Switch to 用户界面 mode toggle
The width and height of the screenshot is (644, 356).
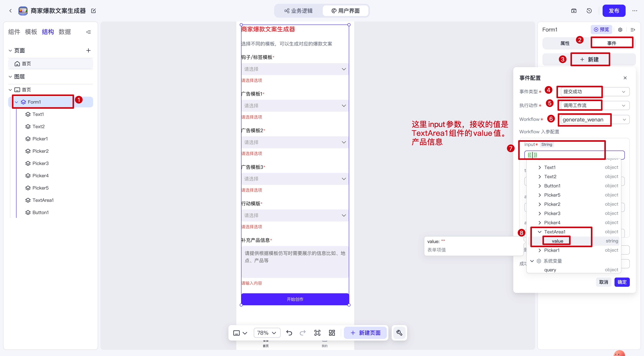346,11
